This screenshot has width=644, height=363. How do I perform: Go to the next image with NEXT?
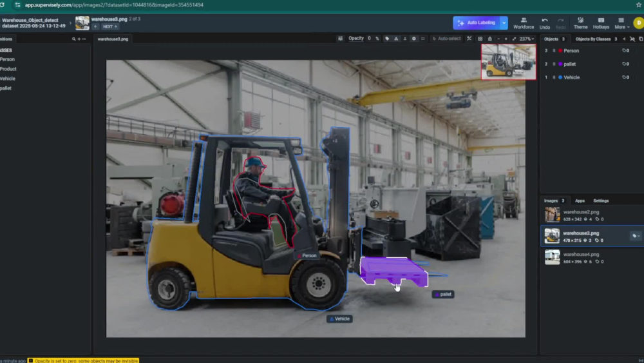[109, 26]
